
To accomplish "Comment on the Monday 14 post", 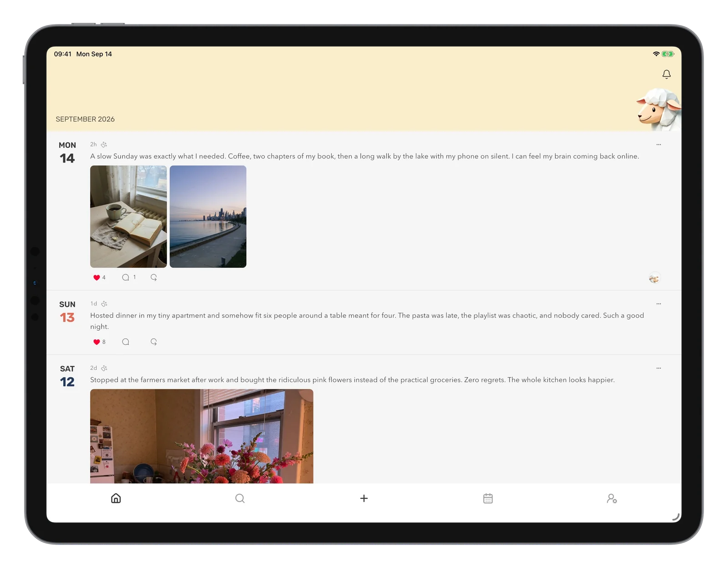I will tap(126, 277).
